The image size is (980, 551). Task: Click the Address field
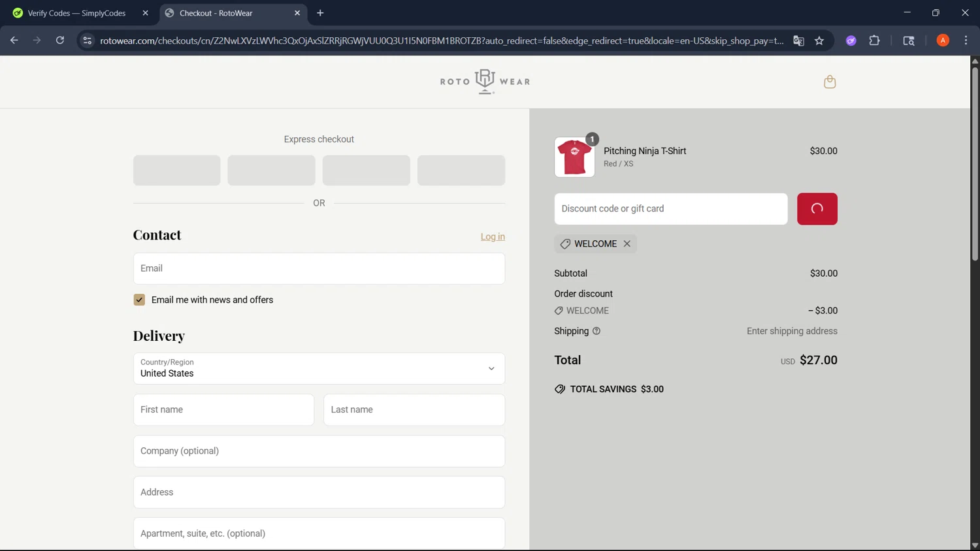point(319,492)
